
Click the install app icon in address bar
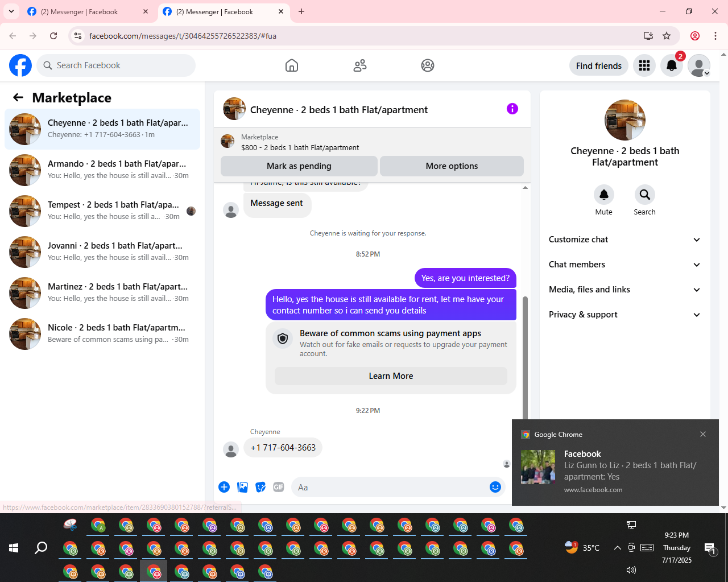coord(648,36)
